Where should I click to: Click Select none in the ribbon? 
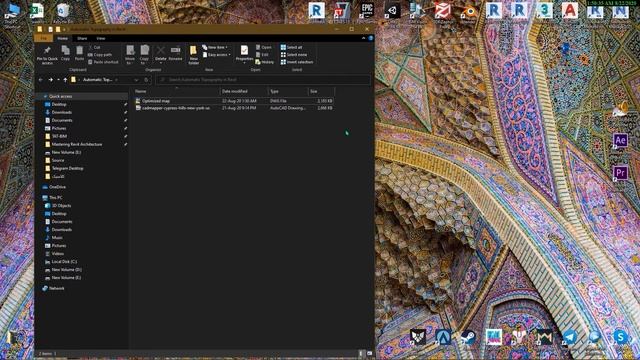[x=293, y=55]
